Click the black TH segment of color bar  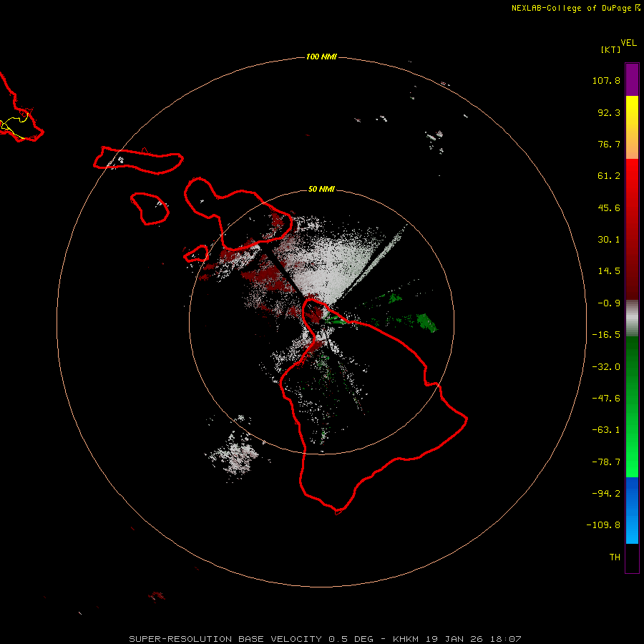click(632, 557)
